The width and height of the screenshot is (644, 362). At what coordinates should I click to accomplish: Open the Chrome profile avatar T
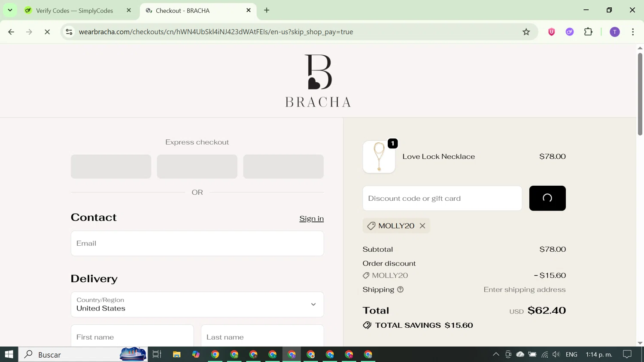(x=615, y=32)
